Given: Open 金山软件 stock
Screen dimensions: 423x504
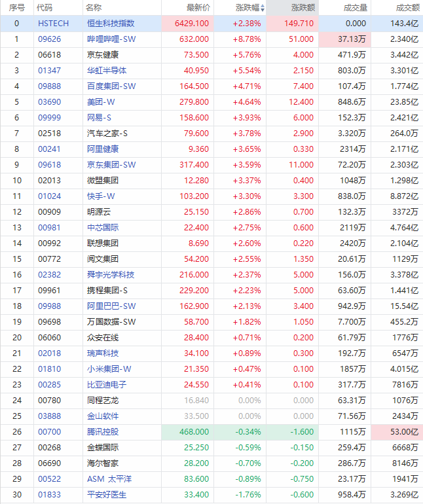Looking at the screenshot, I should coord(103,416).
